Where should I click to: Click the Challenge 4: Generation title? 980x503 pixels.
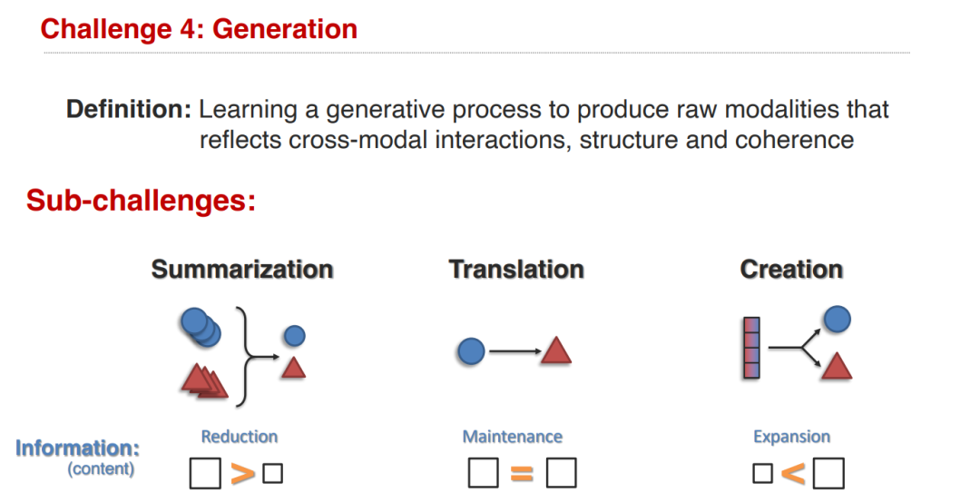tap(199, 29)
